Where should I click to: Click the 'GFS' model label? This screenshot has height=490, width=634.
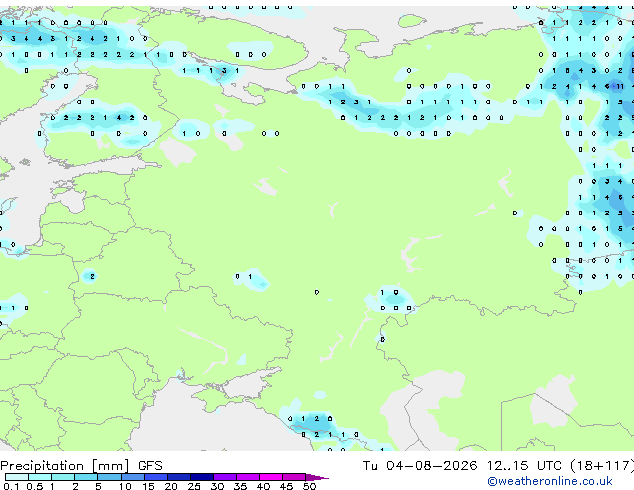coord(150,466)
